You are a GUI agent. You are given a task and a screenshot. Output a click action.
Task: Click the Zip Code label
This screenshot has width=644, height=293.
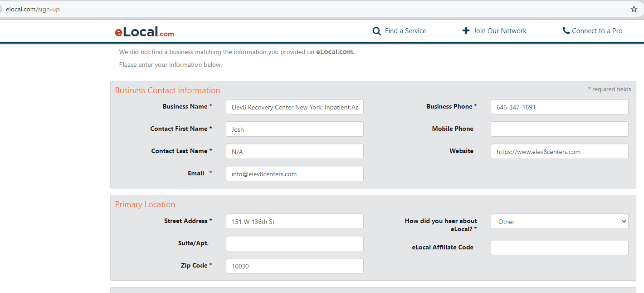(x=196, y=266)
